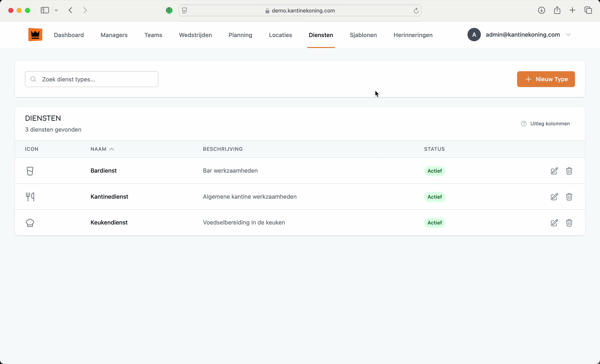The width and height of the screenshot is (600, 364).
Task: Click the Bardienst glass icon
Action: 30,171
